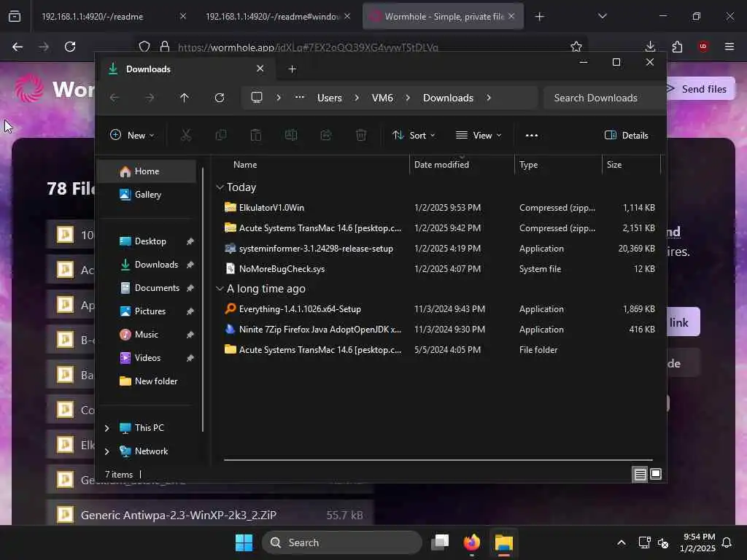Switch to first readme Firefox tab
Screen dimensions: 747x560
click(x=112, y=16)
